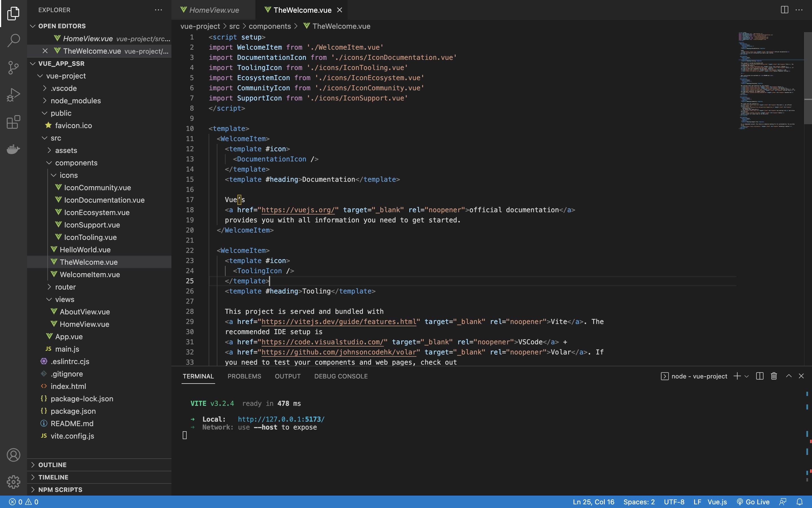The image size is (812, 508).
Task: Change indentation Spaces: 2
Action: (x=639, y=502)
